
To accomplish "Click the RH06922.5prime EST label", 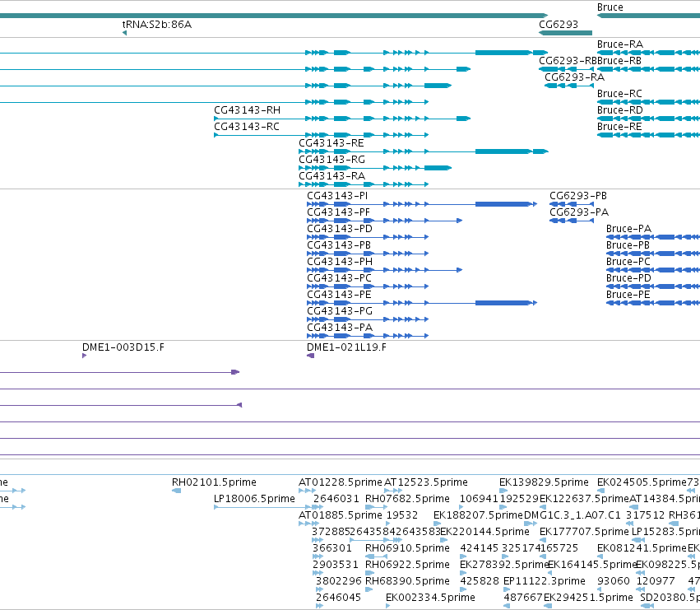I will [x=408, y=566].
